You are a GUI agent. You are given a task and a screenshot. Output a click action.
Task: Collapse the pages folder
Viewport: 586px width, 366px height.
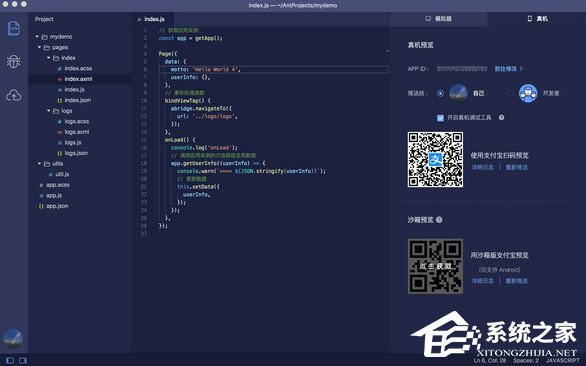[40, 47]
